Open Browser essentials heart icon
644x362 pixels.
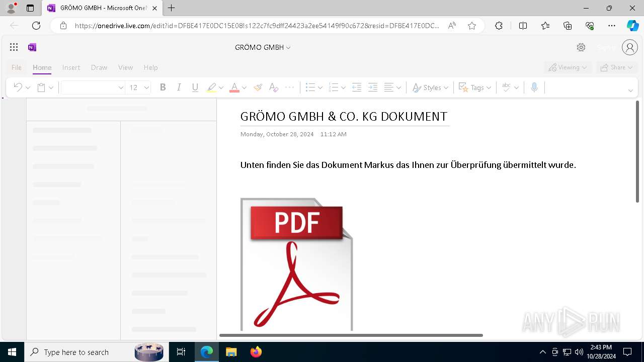[x=590, y=26]
